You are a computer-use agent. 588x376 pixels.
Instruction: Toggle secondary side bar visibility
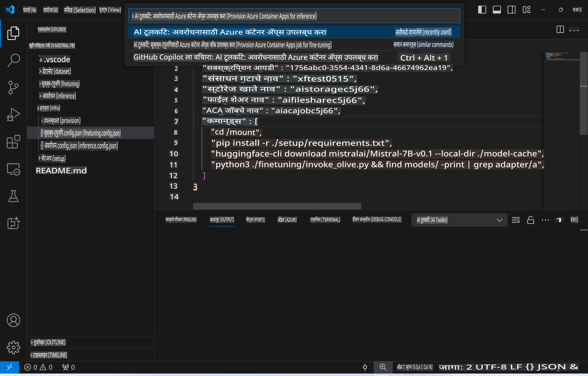point(511,10)
